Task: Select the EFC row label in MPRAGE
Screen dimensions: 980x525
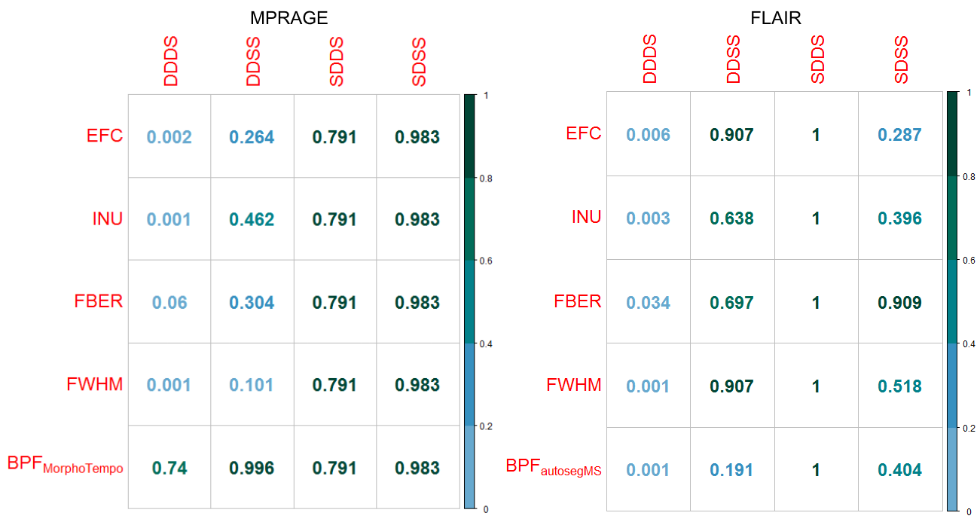Action: [x=105, y=136]
